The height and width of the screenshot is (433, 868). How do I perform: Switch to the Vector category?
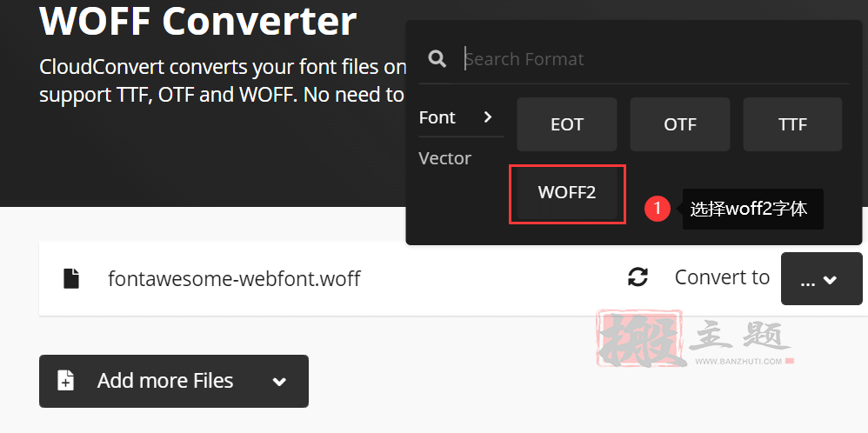point(445,158)
